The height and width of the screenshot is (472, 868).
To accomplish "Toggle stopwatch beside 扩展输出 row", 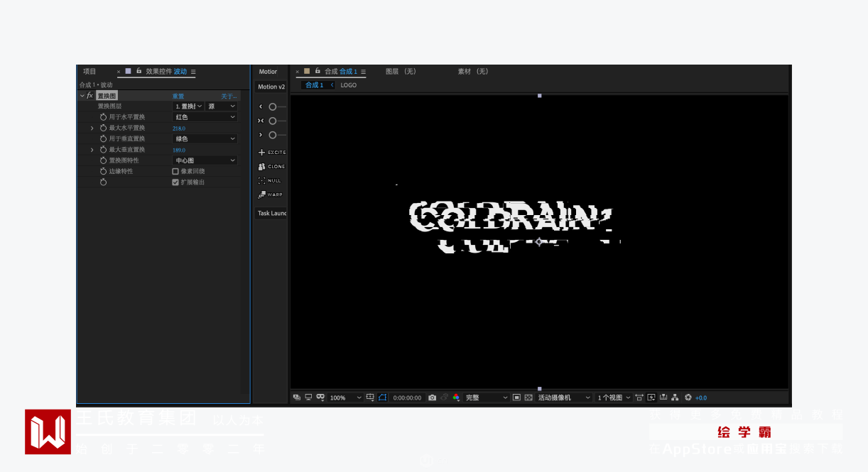I will point(103,182).
